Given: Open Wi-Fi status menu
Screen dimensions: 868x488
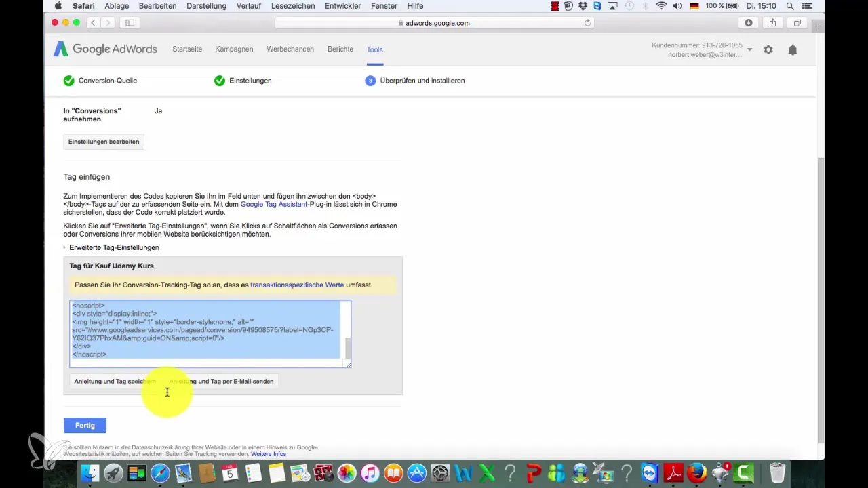Looking at the screenshot, I should tap(661, 6).
